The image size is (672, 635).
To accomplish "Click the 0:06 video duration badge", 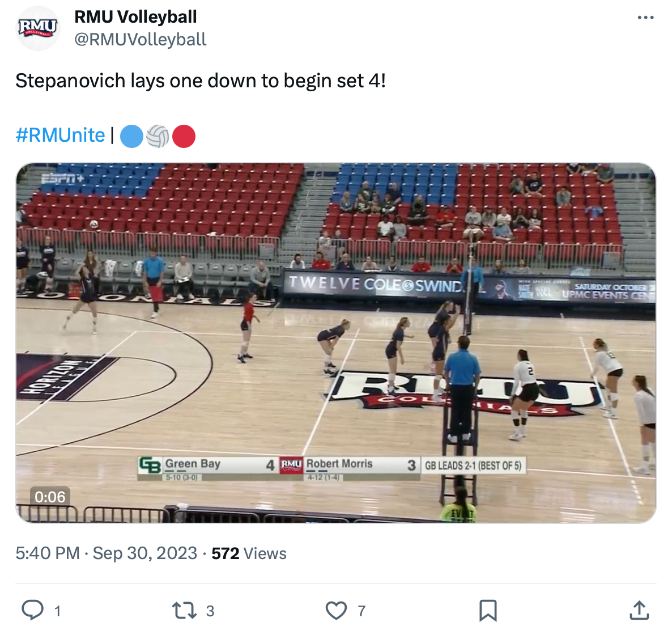I will (x=50, y=497).
